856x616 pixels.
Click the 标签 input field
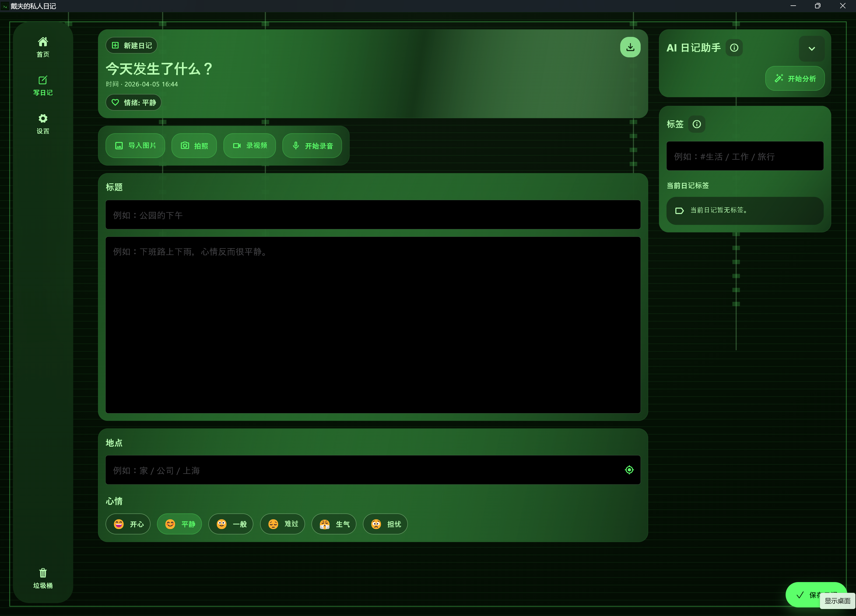point(744,156)
